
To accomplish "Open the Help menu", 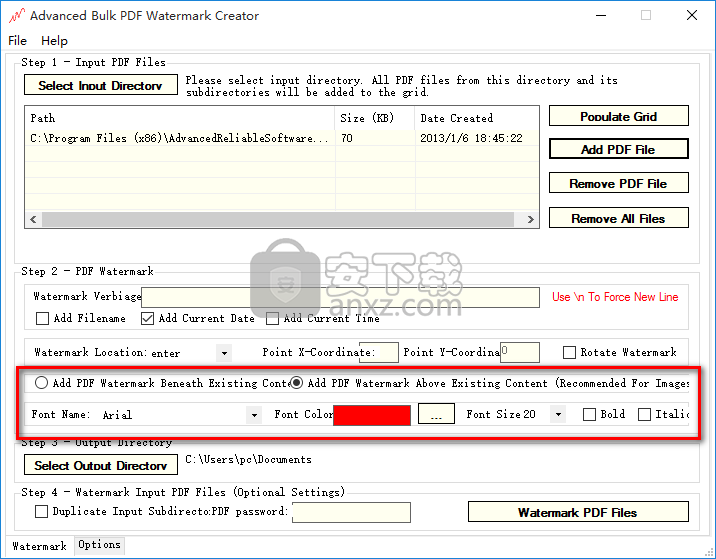I will pos(54,41).
